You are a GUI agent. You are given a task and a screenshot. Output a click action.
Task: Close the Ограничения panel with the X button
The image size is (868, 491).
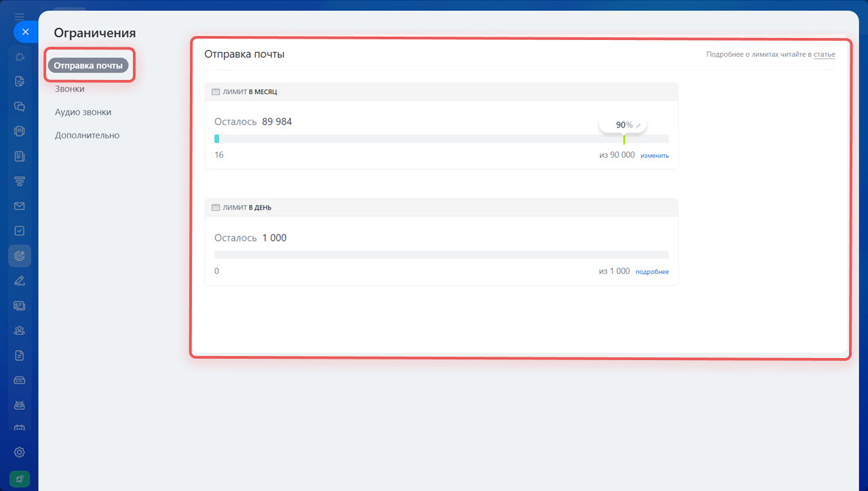pos(25,32)
